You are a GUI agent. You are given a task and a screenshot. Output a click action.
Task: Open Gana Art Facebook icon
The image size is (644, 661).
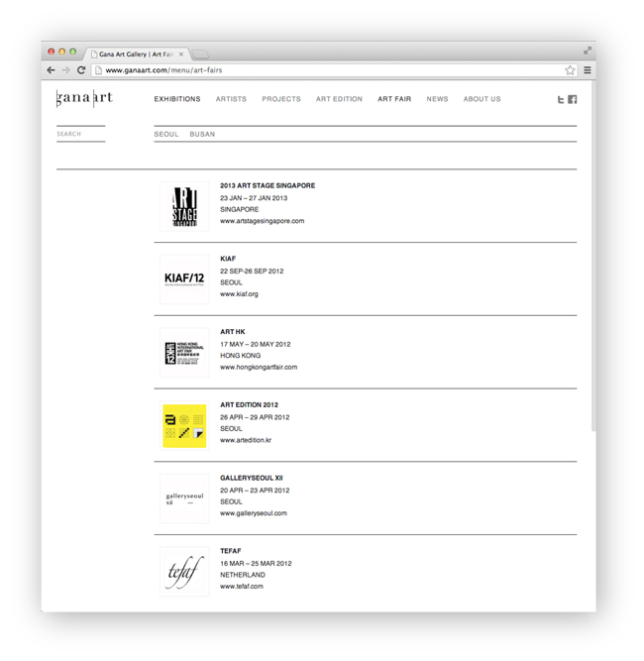pyautogui.click(x=572, y=99)
